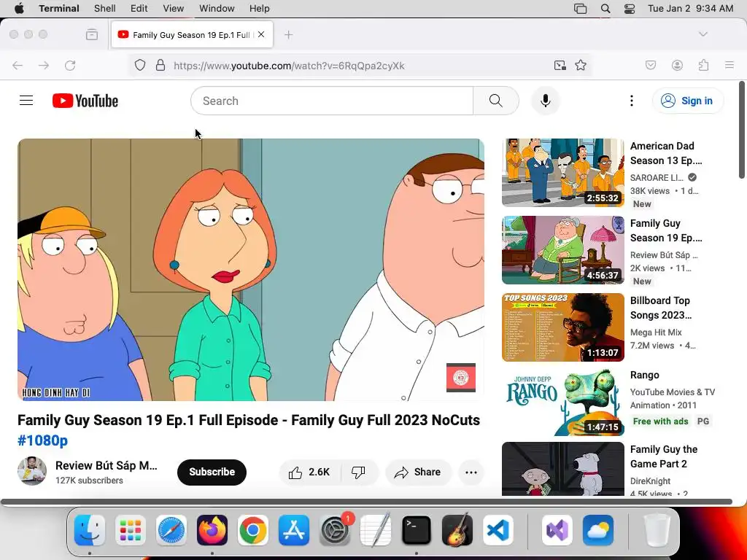Open Firefox account icon
747x560 pixels.
[678, 65]
